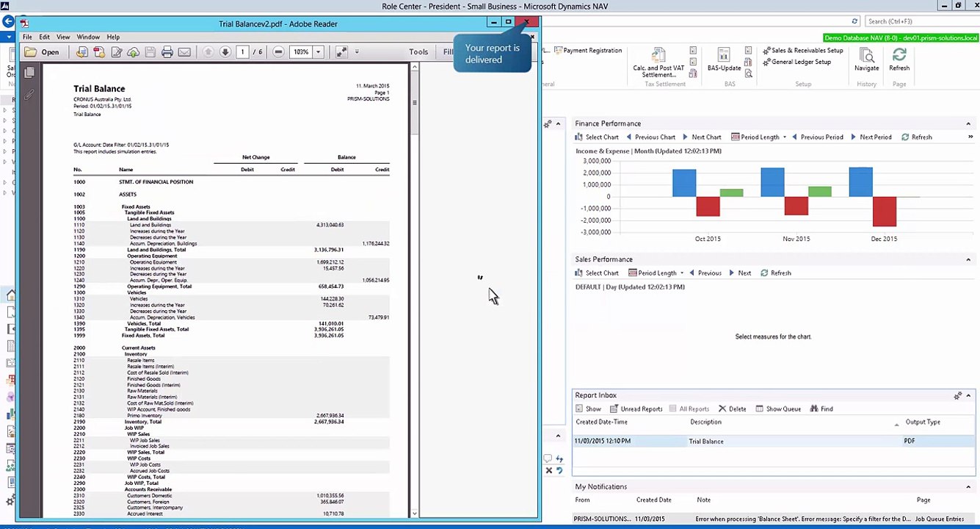Click the red Dec 2015 bar in chart
Viewport: 980px width, 529px height.
[x=885, y=212]
